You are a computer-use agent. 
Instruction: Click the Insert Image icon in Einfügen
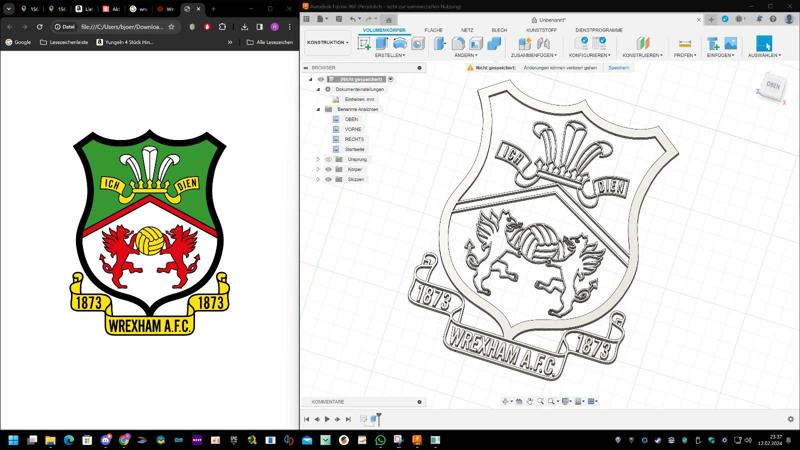pyautogui.click(x=731, y=44)
